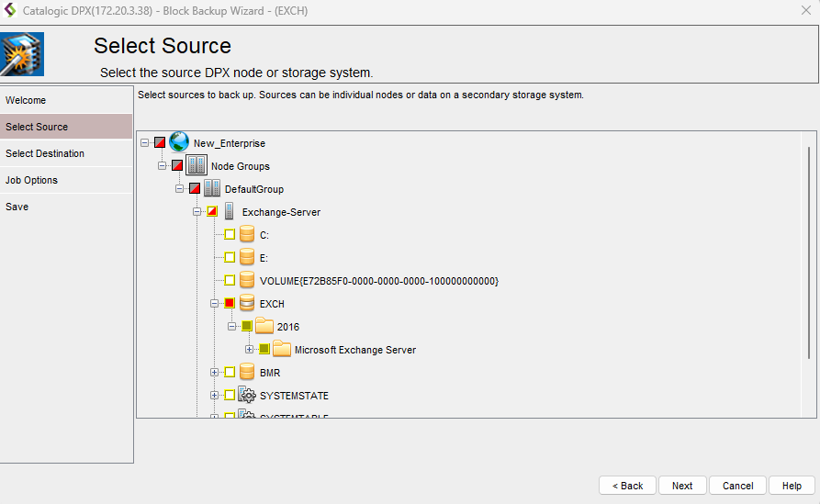The image size is (820, 504).
Task: Click the EXCH database icon
Action: (247, 303)
